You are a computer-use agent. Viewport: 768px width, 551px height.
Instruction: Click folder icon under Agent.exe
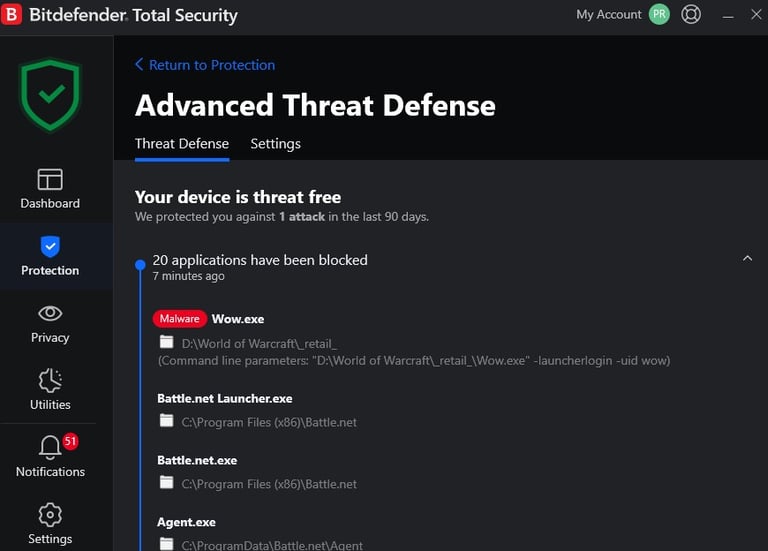(x=167, y=544)
